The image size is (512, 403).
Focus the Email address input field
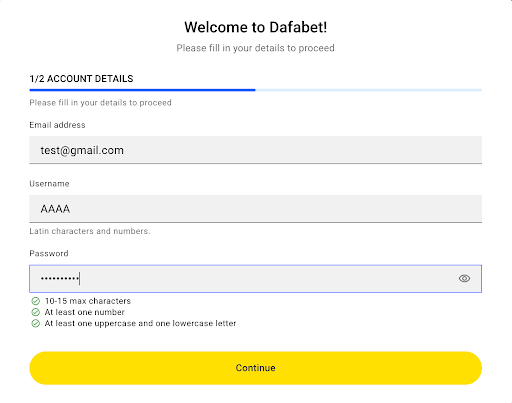[255, 150]
